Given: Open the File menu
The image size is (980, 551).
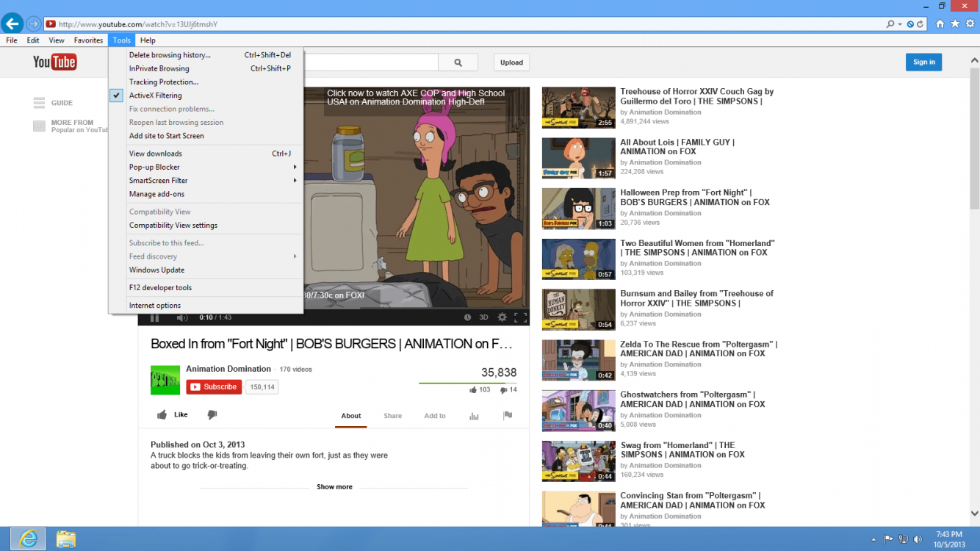Looking at the screenshot, I should (x=12, y=40).
